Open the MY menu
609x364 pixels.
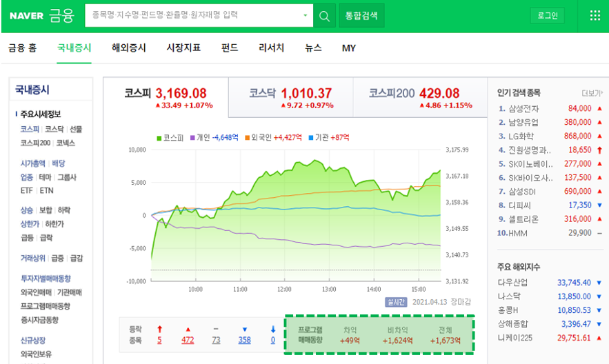[349, 48]
